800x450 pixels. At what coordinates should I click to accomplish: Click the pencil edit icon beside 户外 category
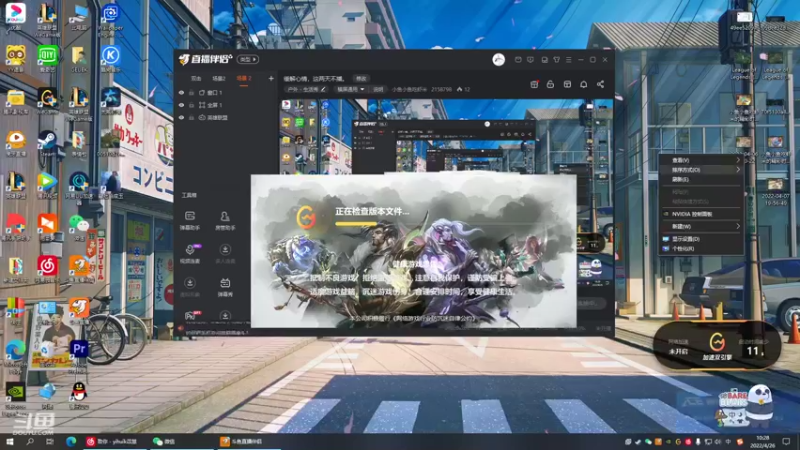pyautogui.click(x=323, y=89)
